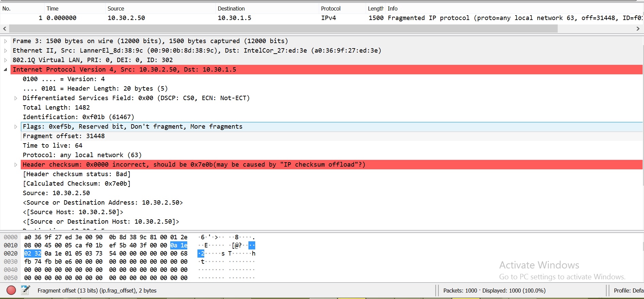This screenshot has width=644, height=299.
Task: Click hex offset 0000 in bytes pane
Action: pyautogui.click(x=11, y=237)
